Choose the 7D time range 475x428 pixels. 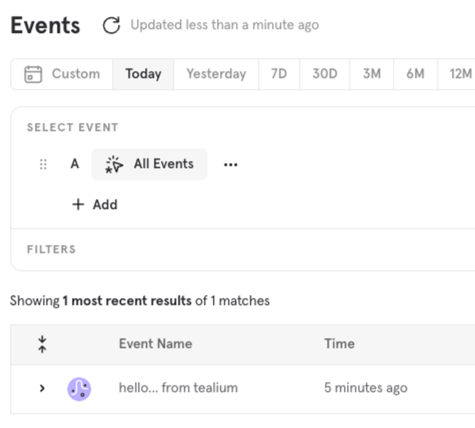[x=279, y=74]
